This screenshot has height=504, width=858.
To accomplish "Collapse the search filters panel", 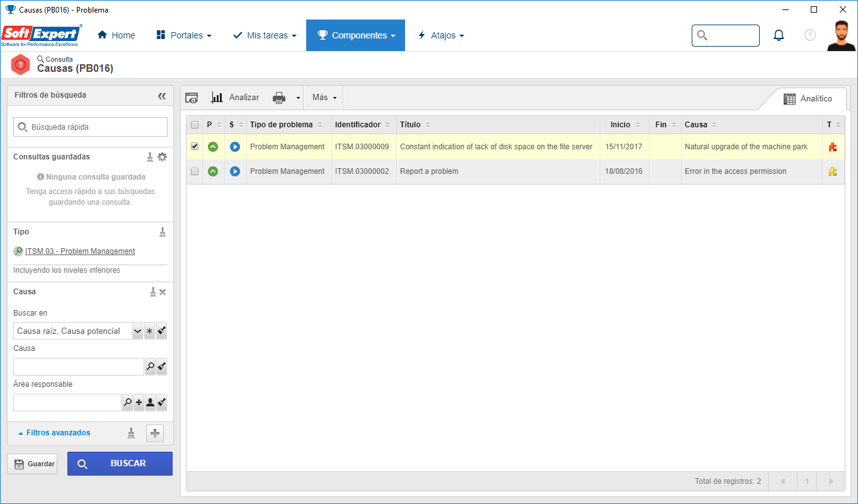I will tap(162, 96).
